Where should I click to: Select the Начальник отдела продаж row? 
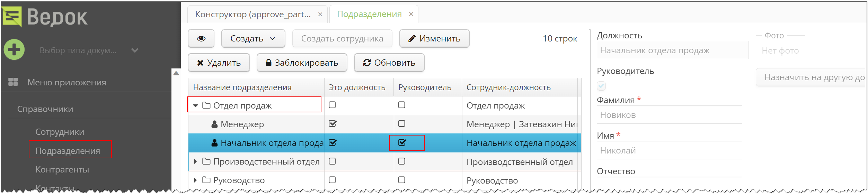click(384, 143)
